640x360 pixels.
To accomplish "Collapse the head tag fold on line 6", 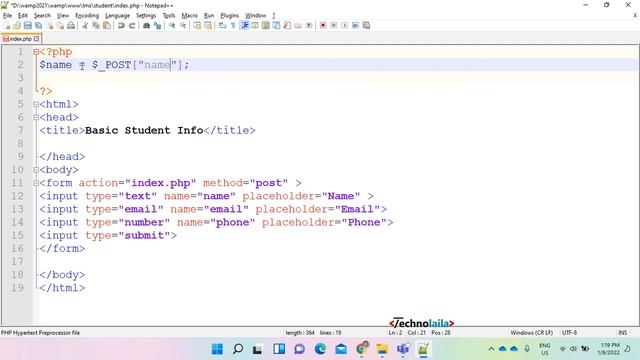I will tap(36, 117).
